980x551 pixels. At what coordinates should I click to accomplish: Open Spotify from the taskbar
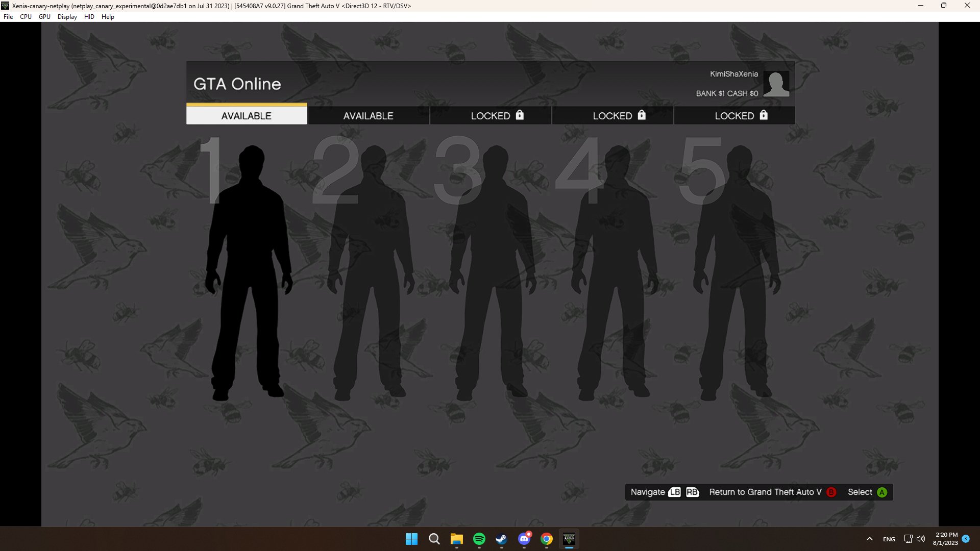point(479,539)
